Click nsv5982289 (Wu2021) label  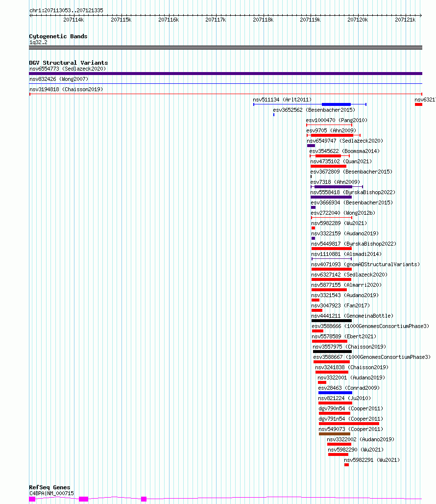pyautogui.click(x=339, y=223)
